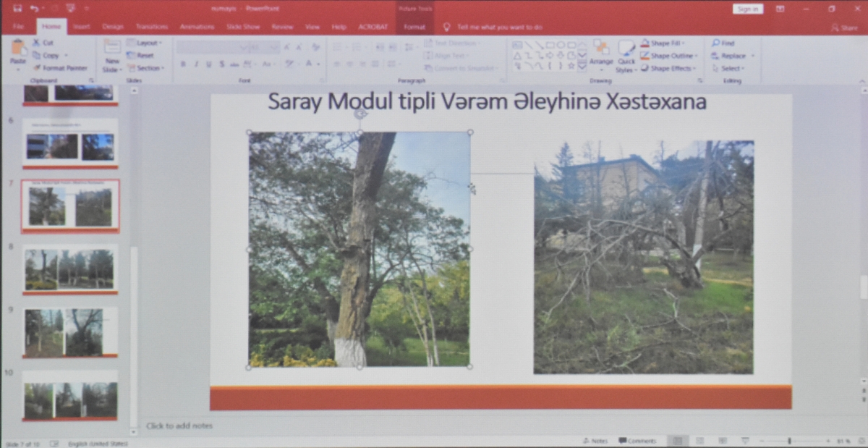Switch to Slide Sorter view
Screen dimensions: 868x448
(x=699, y=441)
